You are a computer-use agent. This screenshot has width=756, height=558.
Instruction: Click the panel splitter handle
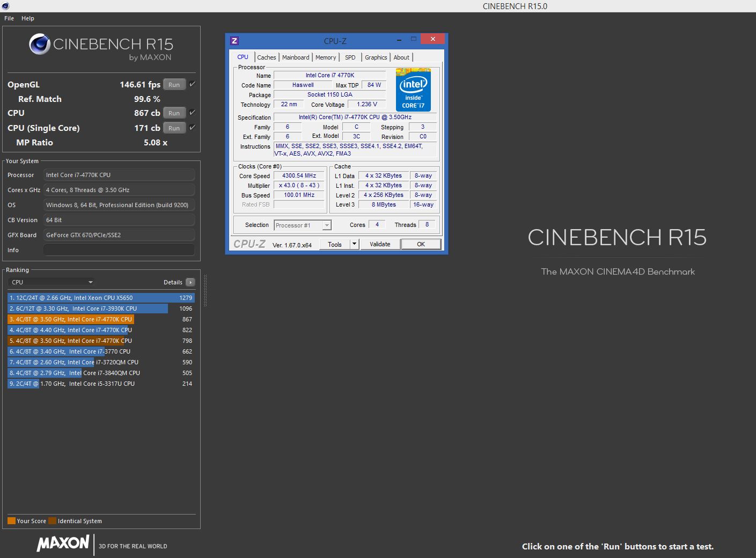coord(205,291)
